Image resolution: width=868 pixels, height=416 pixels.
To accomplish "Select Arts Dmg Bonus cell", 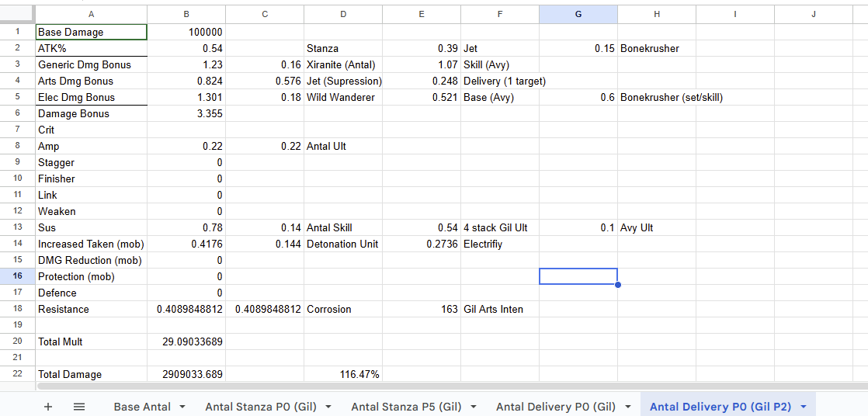I will click(x=92, y=81).
